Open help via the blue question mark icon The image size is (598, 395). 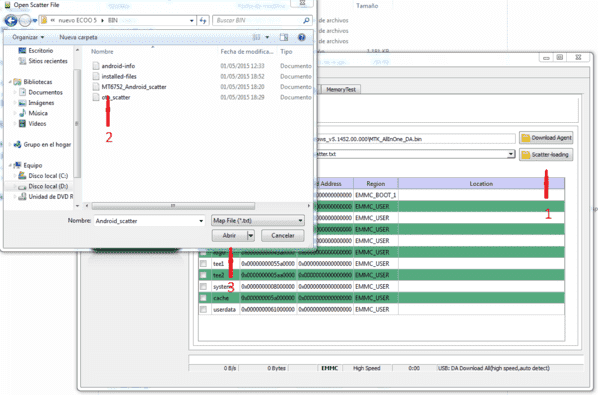point(302,37)
